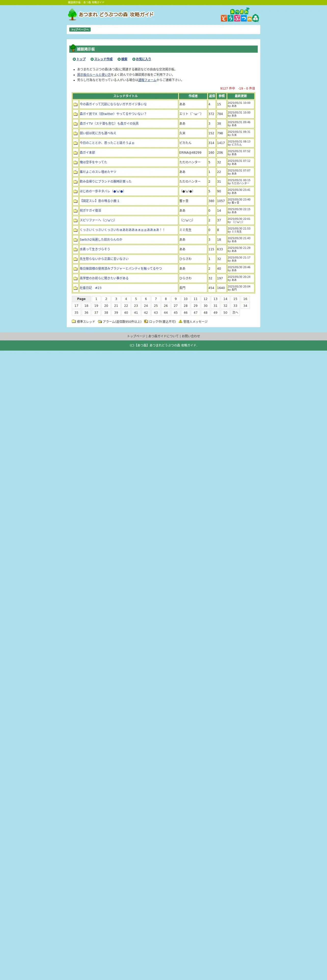This screenshot has width=327, height=980.
Task: Open thread はじめの一歩ネタバレ
Action: point(102,191)
